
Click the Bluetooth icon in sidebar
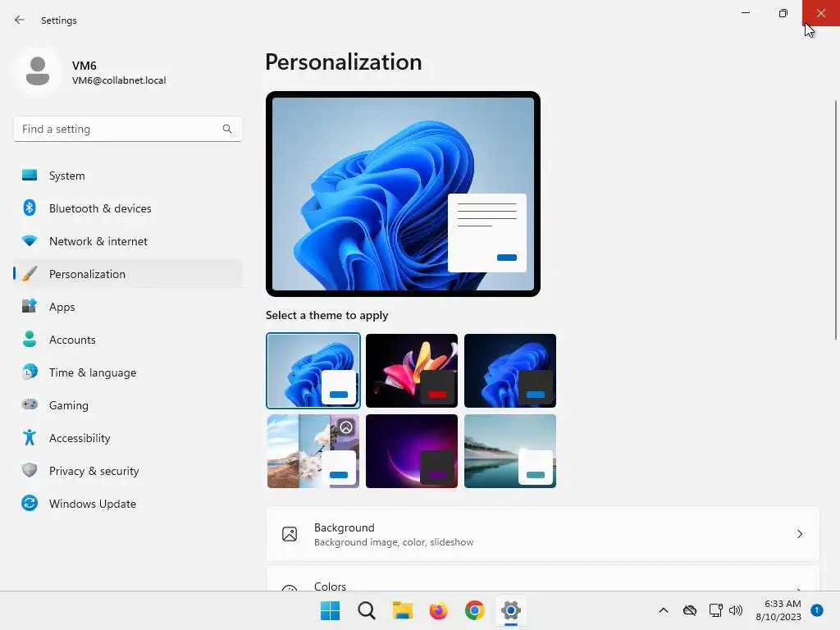click(x=30, y=208)
